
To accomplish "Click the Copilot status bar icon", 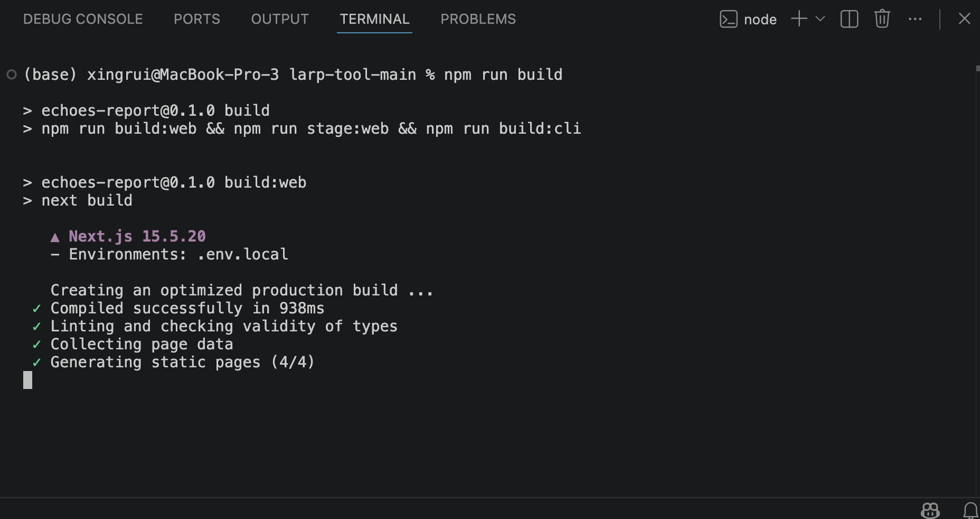I will [x=930, y=510].
